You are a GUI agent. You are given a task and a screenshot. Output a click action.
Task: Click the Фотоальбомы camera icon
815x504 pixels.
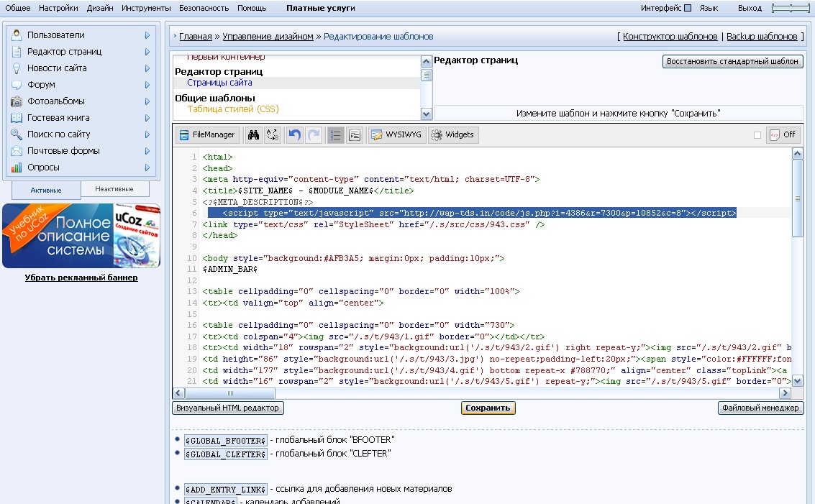(x=17, y=101)
